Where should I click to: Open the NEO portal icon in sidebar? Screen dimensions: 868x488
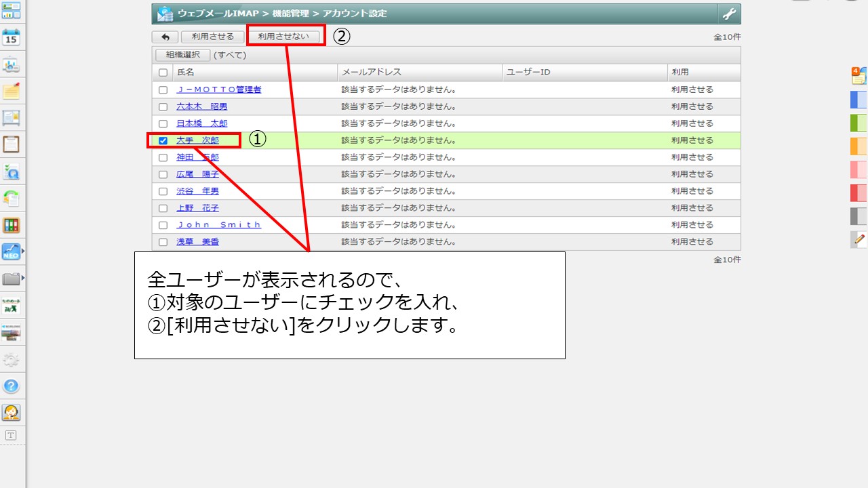10,253
